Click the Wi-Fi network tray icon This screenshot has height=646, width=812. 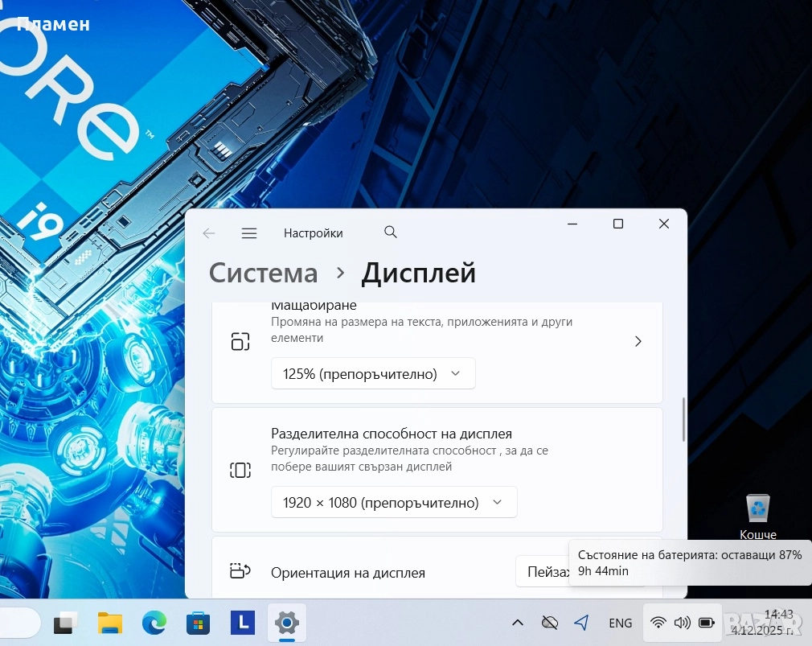pyautogui.click(x=658, y=623)
